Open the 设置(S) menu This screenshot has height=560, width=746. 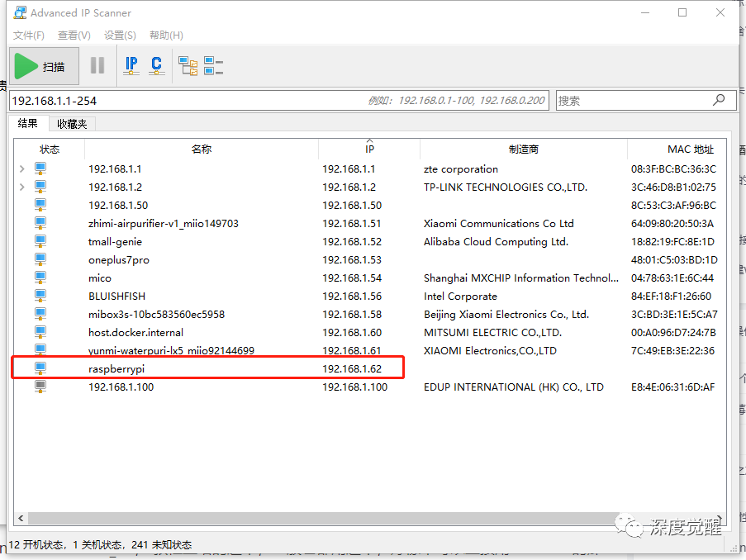[120, 36]
